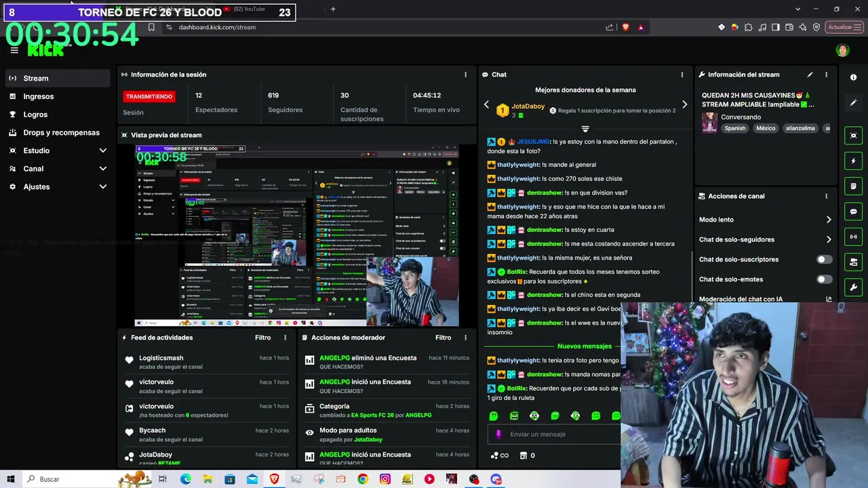
Task: Click the Actualizar browser update button
Action: pyautogui.click(x=844, y=27)
